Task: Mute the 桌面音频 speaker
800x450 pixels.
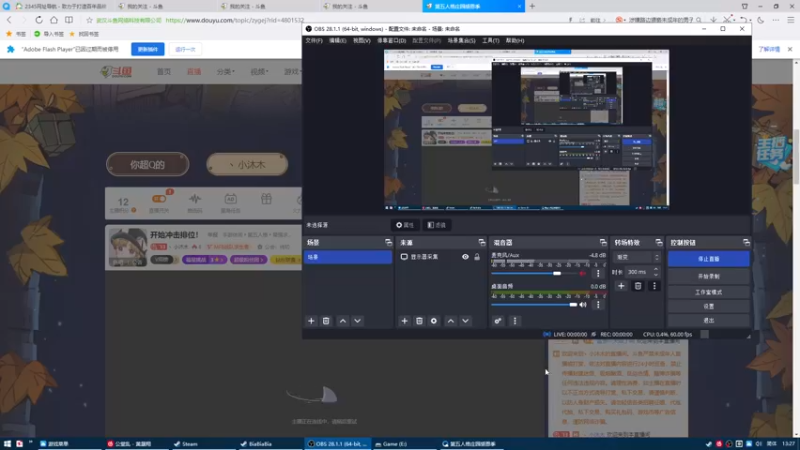Action: click(583, 305)
